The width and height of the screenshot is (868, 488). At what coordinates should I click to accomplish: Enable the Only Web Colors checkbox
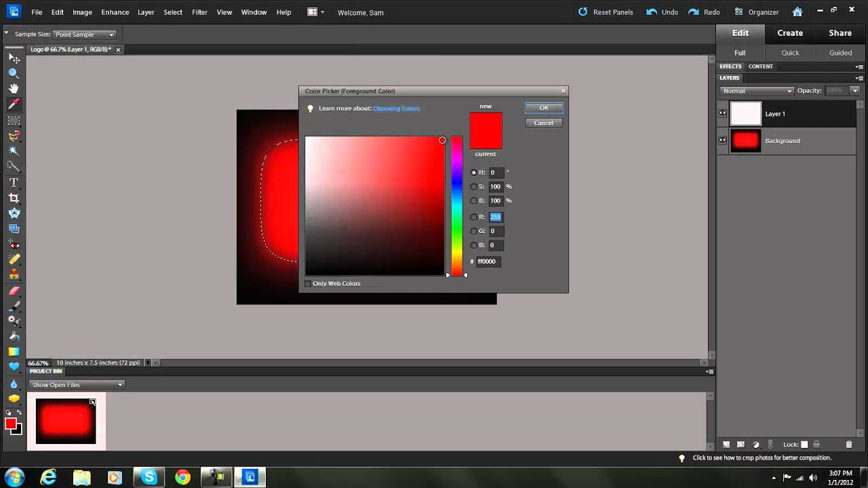tap(308, 283)
